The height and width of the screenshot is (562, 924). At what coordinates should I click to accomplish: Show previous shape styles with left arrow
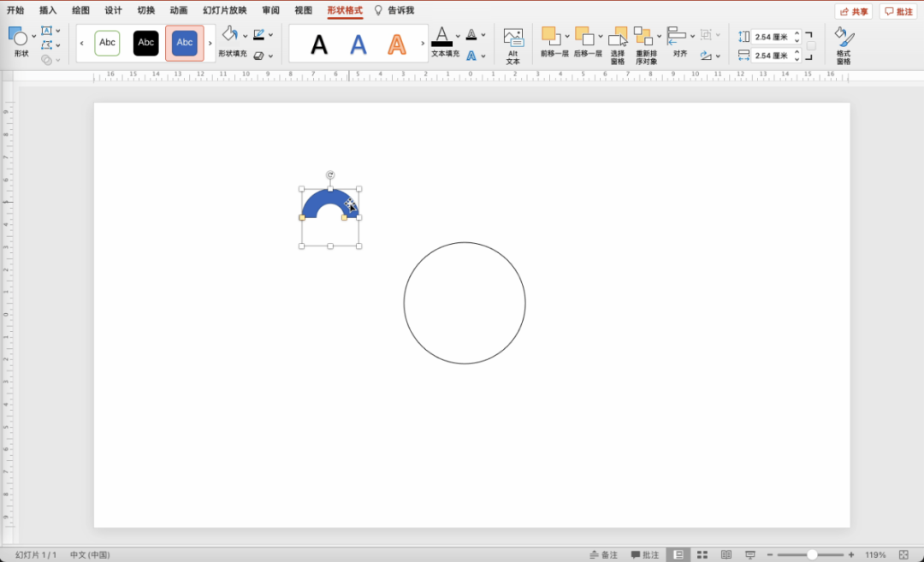pos(82,43)
